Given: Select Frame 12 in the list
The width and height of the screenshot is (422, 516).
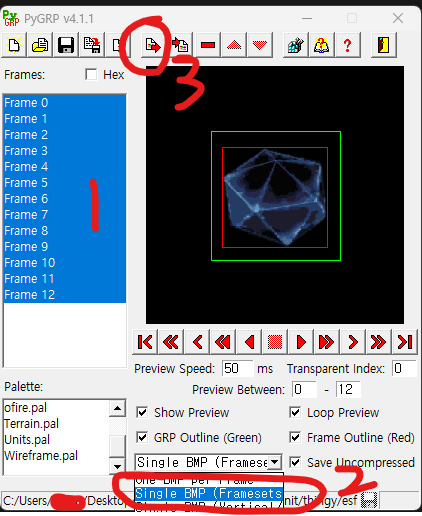Looking at the screenshot, I should [65, 295].
